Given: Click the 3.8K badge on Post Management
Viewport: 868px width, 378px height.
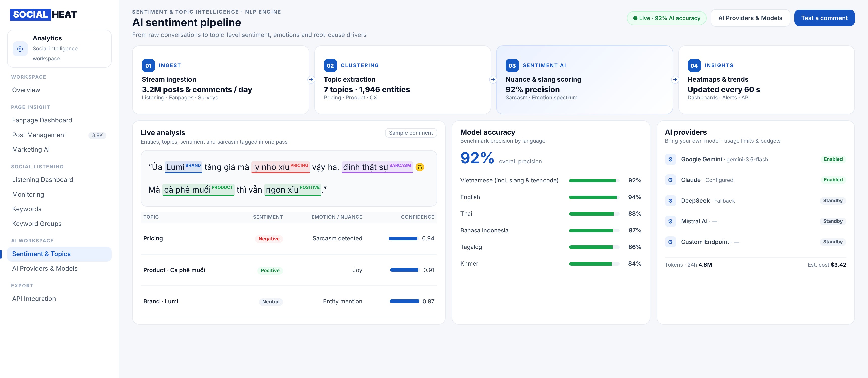Looking at the screenshot, I should 97,135.
